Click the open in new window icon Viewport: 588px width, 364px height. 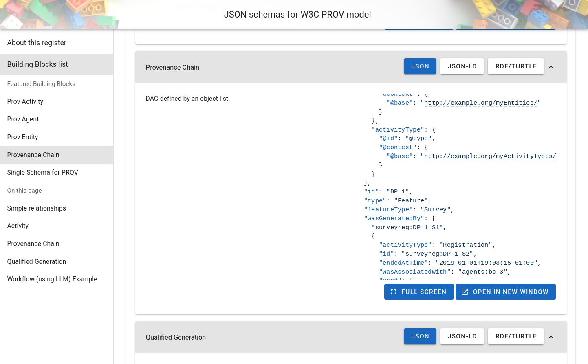[x=465, y=292]
